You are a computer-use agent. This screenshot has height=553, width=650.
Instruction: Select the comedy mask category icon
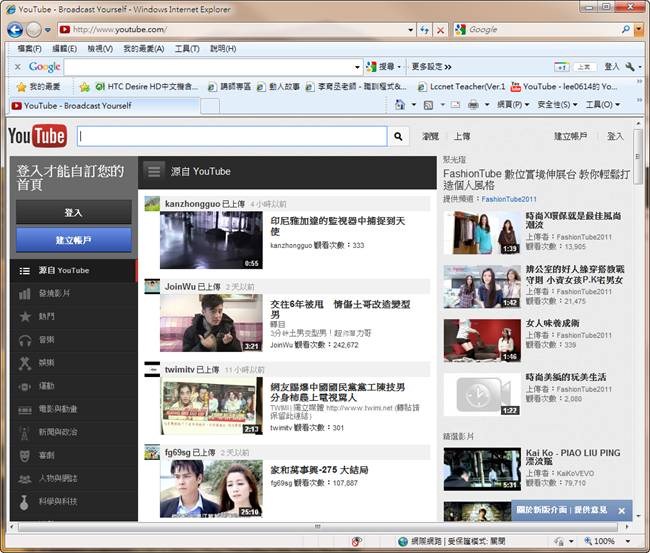pyautogui.click(x=24, y=456)
